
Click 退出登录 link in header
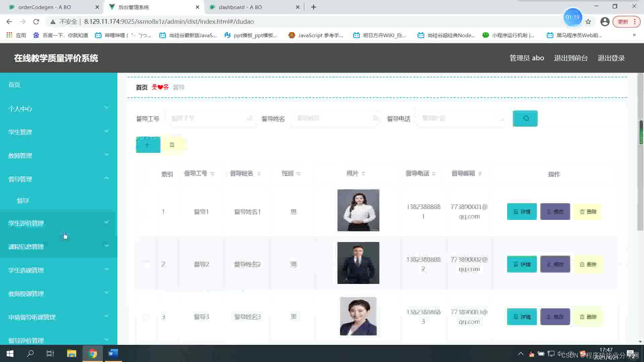pyautogui.click(x=611, y=58)
